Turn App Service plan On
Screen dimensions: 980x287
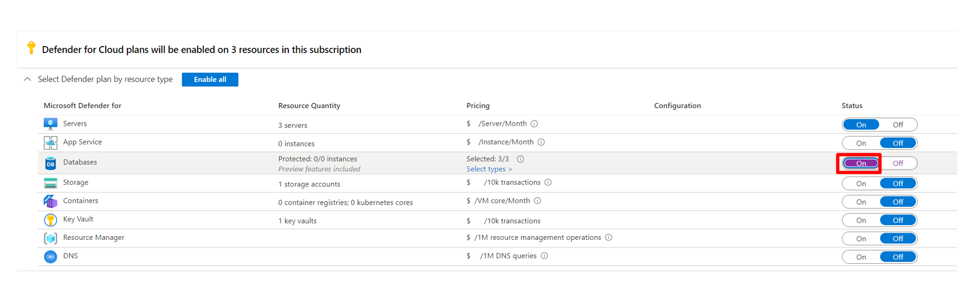[x=861, y=143]
